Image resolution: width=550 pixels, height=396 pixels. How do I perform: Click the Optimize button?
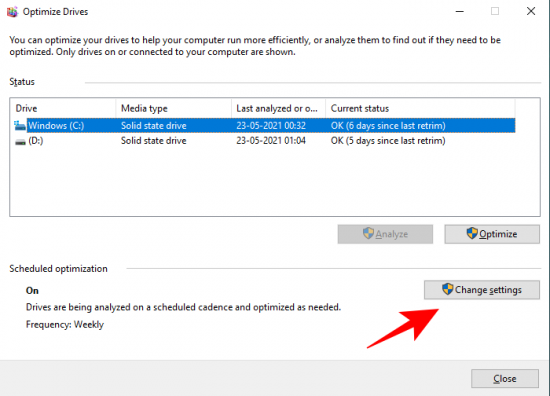(492, 234)
